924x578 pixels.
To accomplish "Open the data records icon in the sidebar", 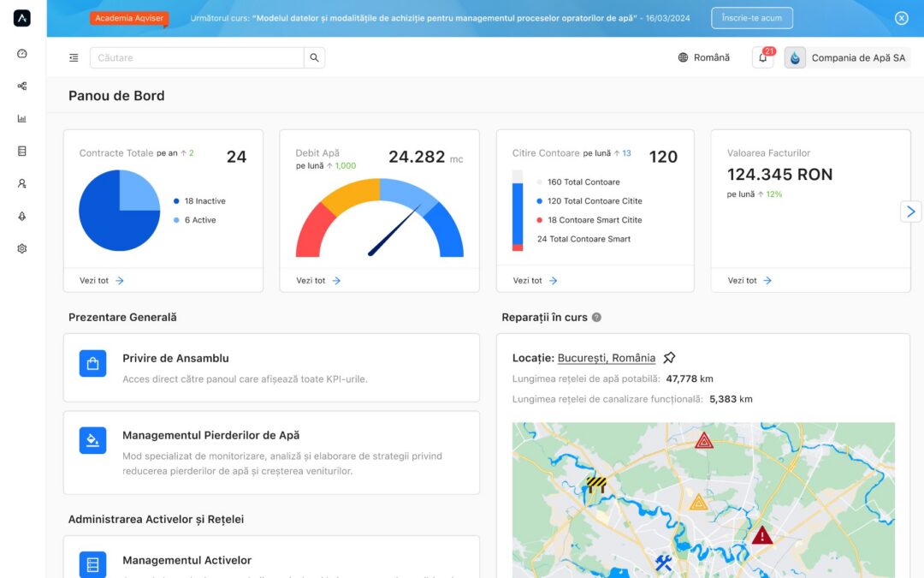I will pyautogui.click(x=21, y=151).
